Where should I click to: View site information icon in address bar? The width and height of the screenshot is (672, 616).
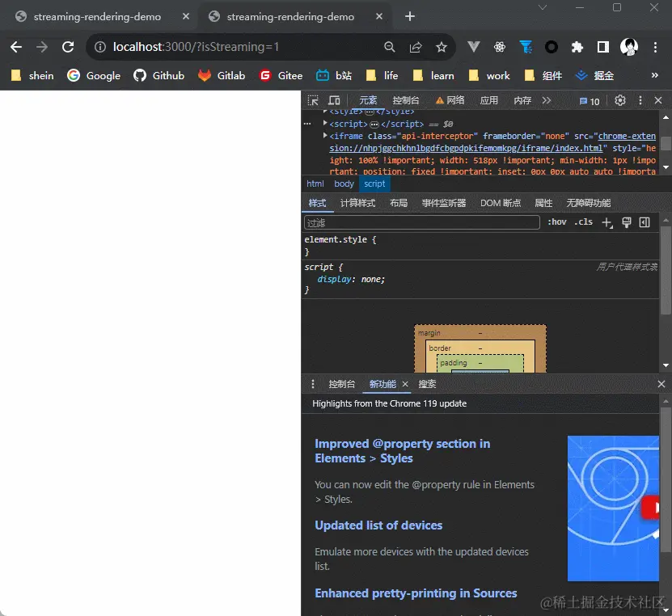tap(99, 47)
